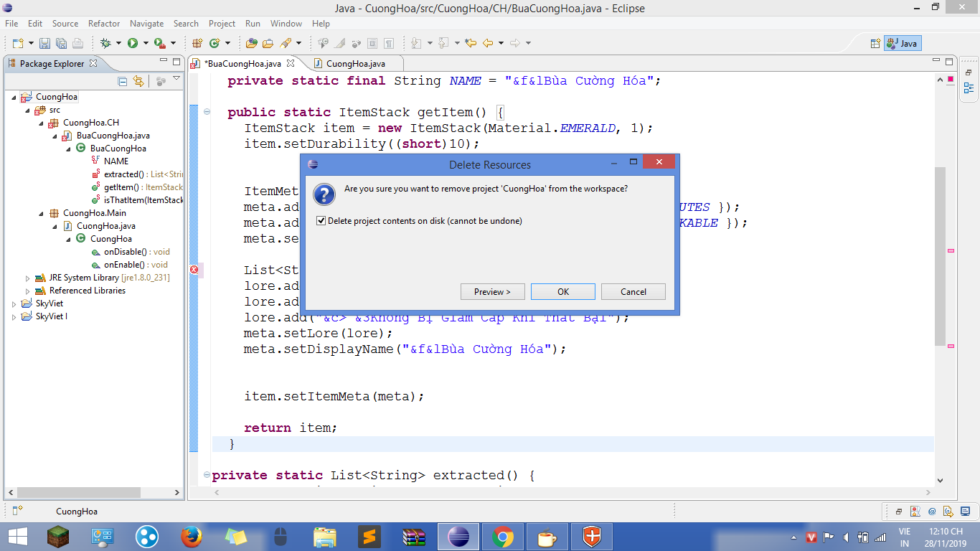
Task: Click OK to confirm project deletion
Action: [563, 292]
